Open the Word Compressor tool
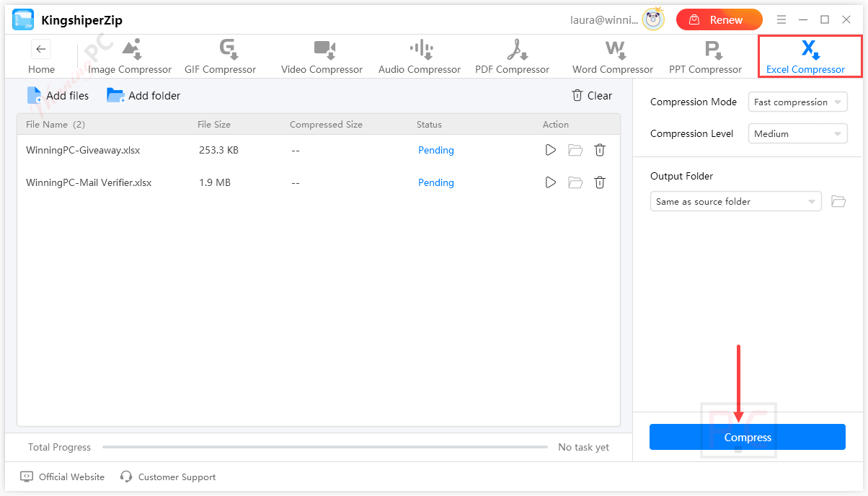868x496 pixels. click(x=613, y=58)
